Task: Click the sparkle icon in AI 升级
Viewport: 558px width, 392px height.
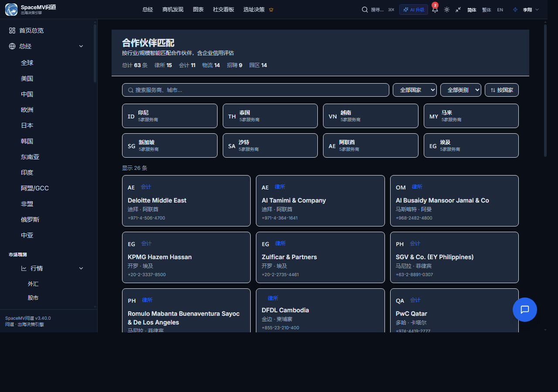Action: point(406,10)
